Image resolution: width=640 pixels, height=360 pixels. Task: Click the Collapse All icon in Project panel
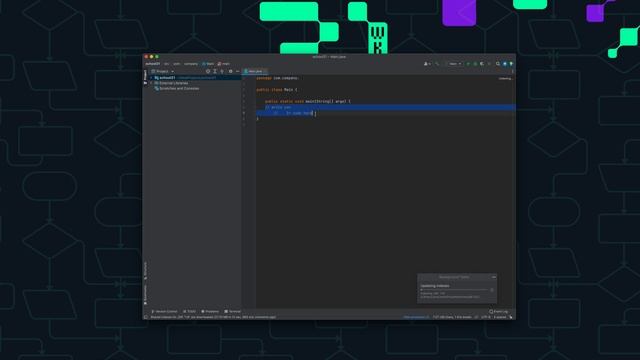pos(222,71)
